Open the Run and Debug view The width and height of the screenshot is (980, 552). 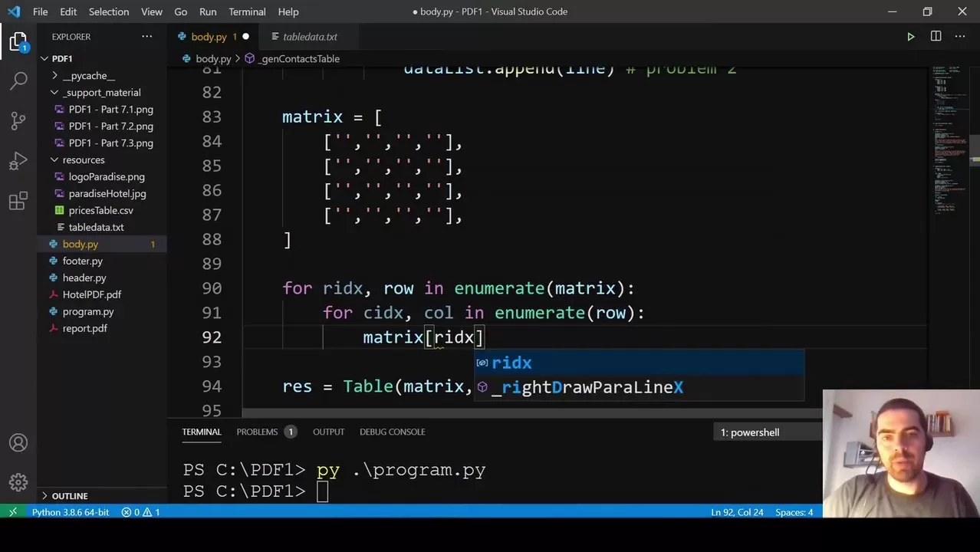click(x=18, y=160)
